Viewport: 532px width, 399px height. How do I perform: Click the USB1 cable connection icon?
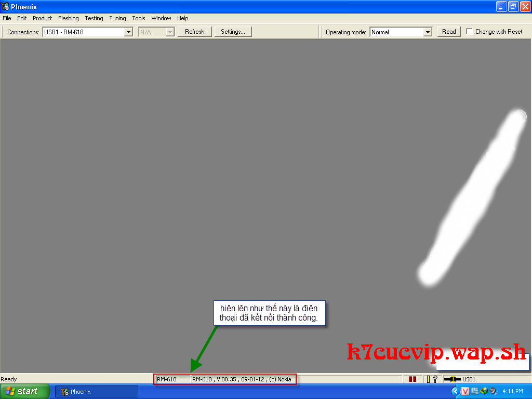pyautogui.click(x=452, y=379)
